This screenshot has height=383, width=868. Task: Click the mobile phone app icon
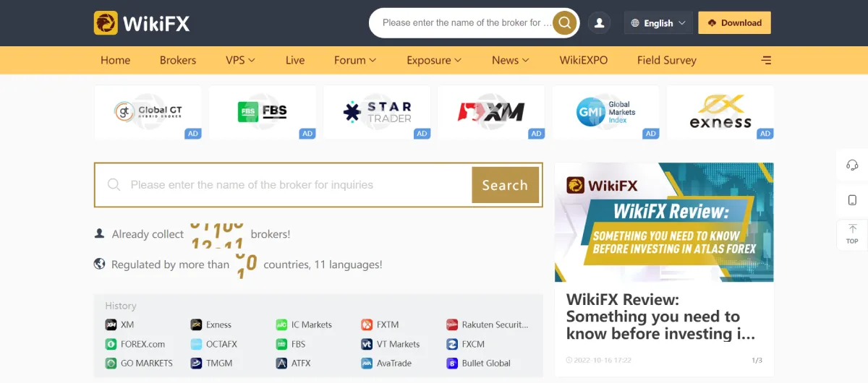[852, 199]
